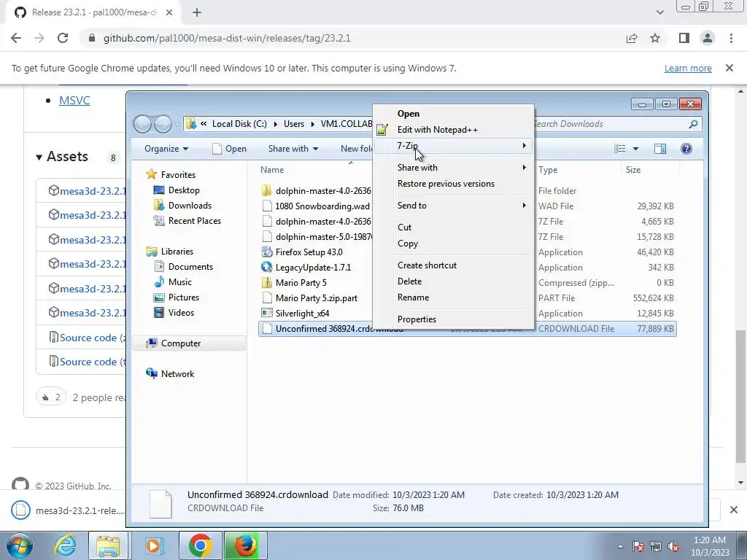Screen dimensions: 747x560
Task: Open Organize dropdown in Explorer toolbar
Action: point(166,149)
